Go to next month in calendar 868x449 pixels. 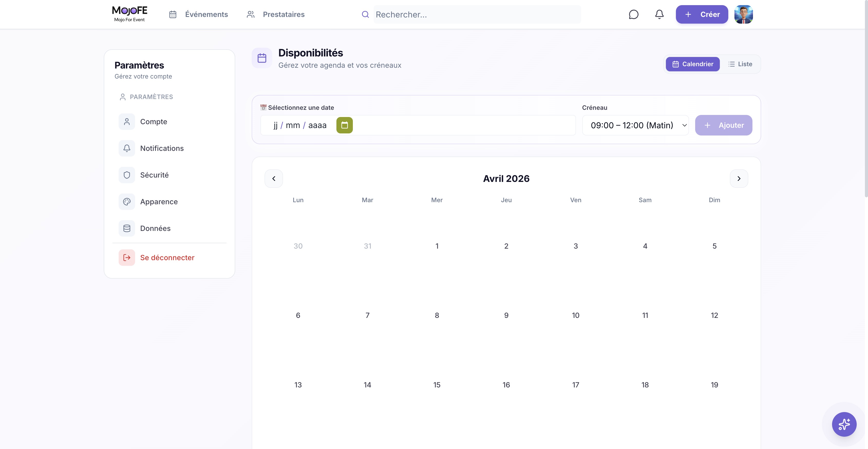tap(739, 178)
